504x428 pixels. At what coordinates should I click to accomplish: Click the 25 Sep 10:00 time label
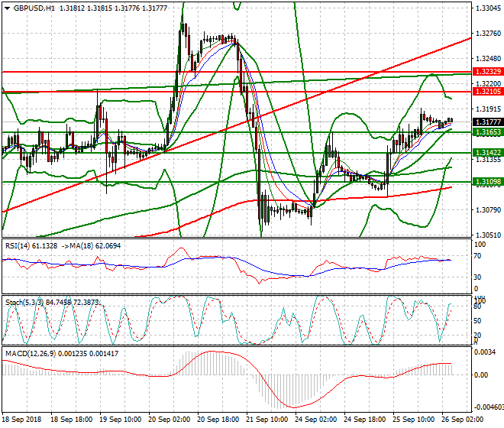413,420
